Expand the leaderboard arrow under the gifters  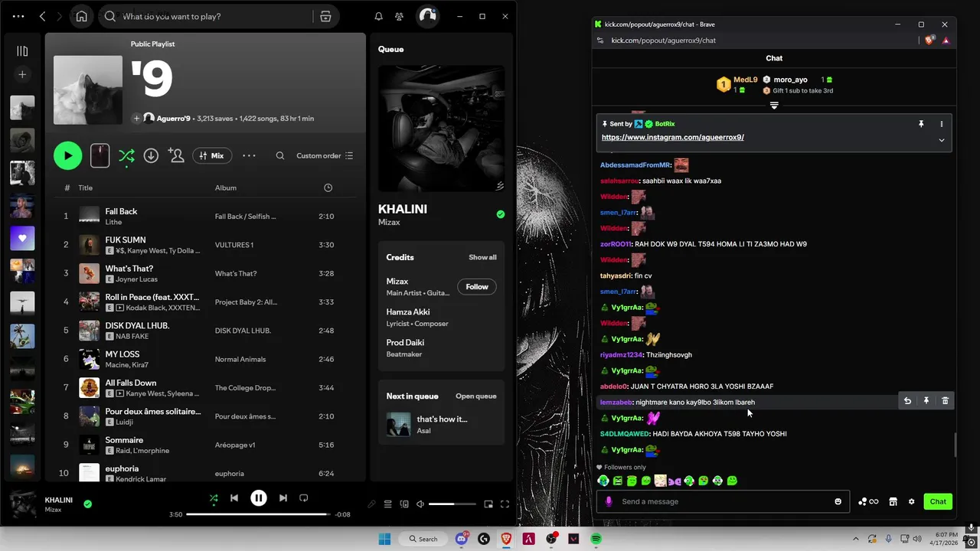tap(774, 106)
